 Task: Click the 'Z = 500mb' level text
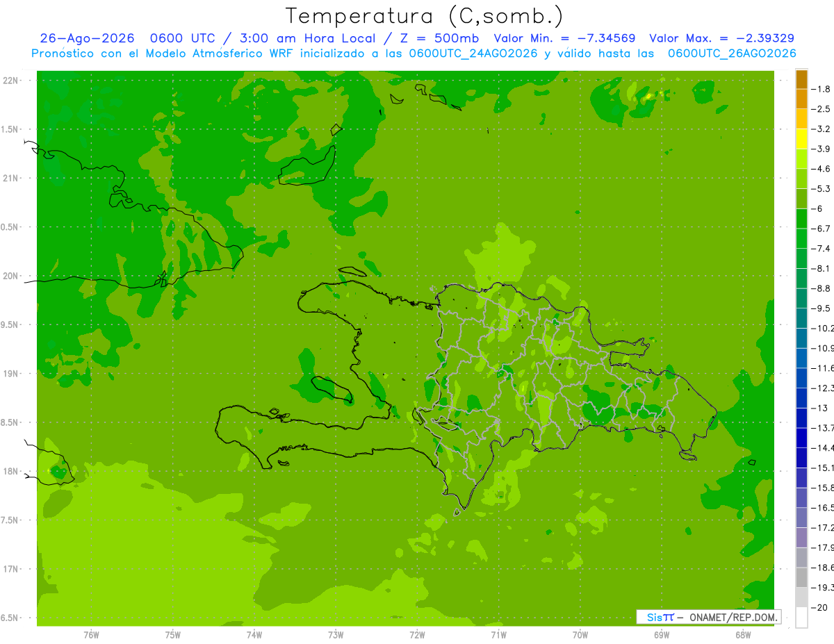click(438, 38)
